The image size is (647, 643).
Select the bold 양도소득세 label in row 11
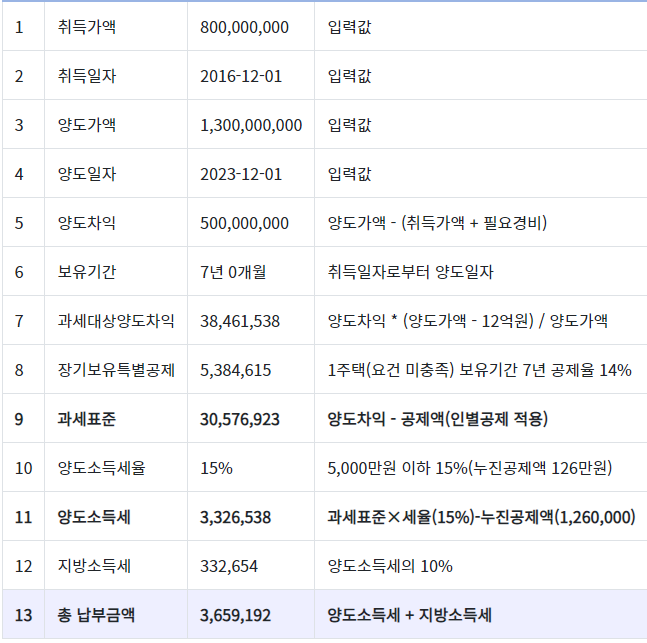pyautogui.click(x=94, y=517)
